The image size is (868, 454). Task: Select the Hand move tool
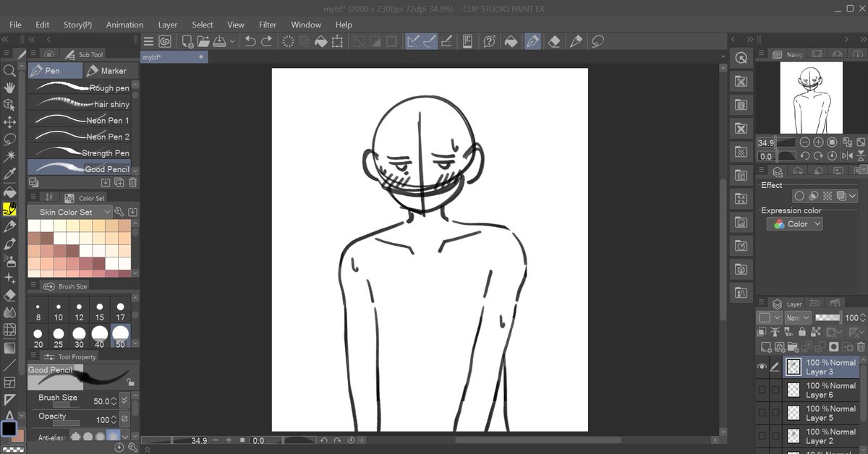point(10,87)
